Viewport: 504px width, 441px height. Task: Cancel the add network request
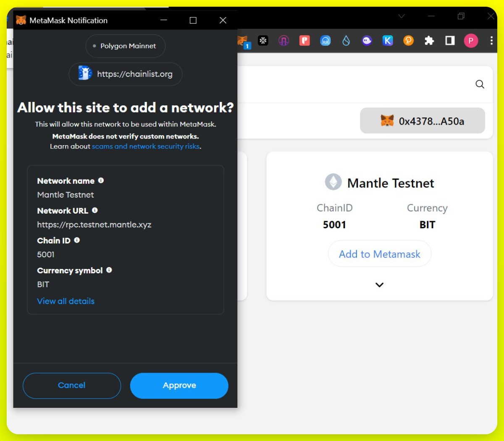pos(72,386)
